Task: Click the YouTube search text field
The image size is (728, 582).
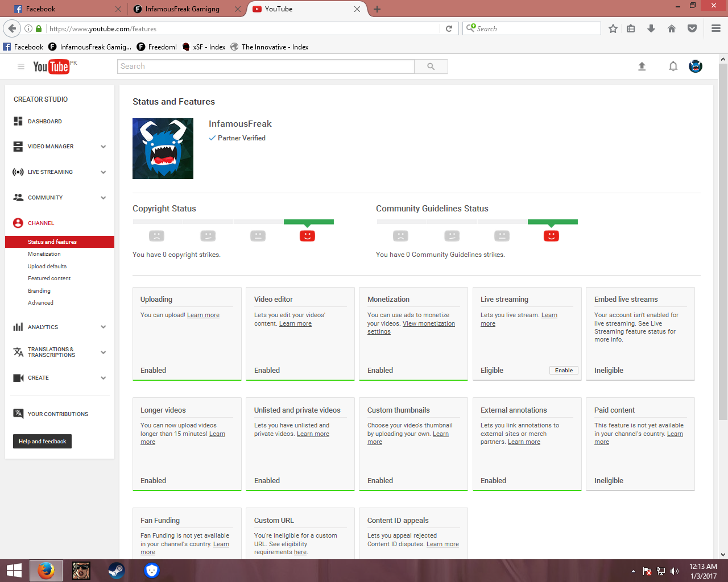Action: tap(266, 66)
